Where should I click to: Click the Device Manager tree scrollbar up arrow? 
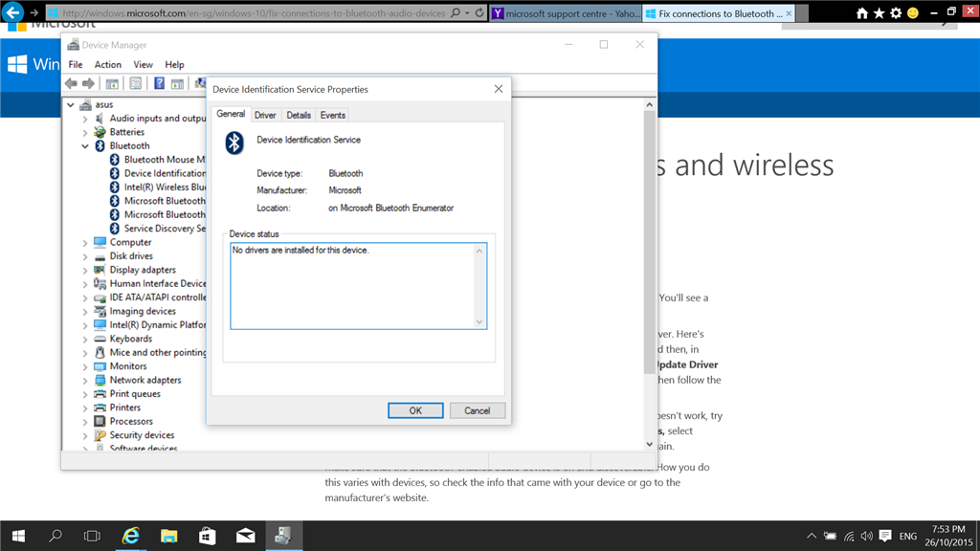(650, 105)
